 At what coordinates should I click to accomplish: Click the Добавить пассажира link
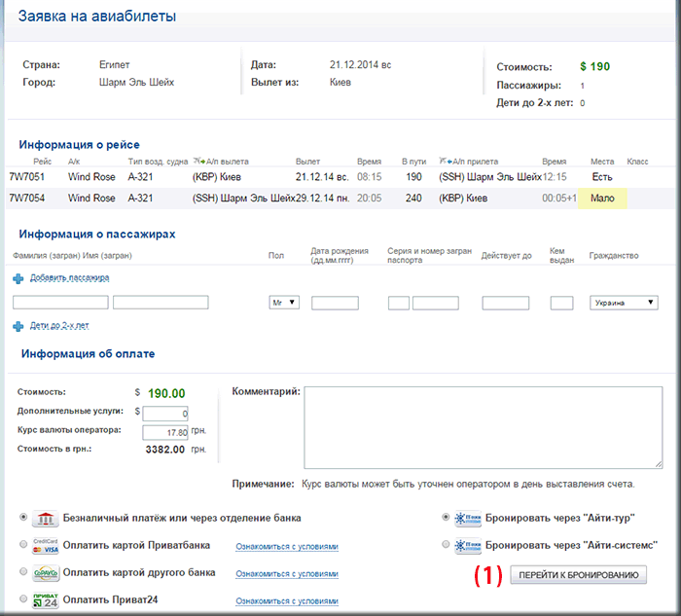point(69,277)
